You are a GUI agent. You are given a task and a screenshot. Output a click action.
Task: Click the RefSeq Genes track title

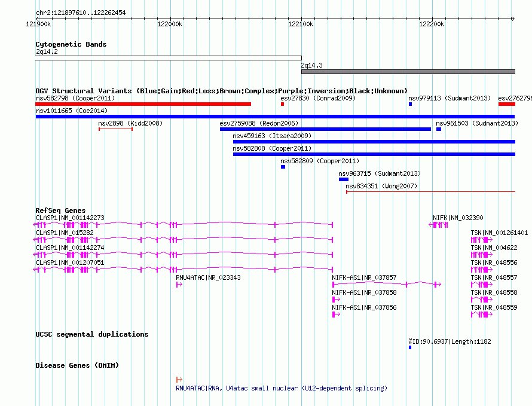click(x=60, y=210)
